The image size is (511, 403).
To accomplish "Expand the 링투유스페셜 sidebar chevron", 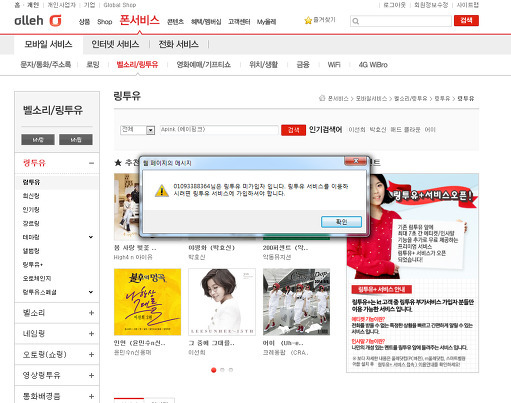I will (91, 292).
